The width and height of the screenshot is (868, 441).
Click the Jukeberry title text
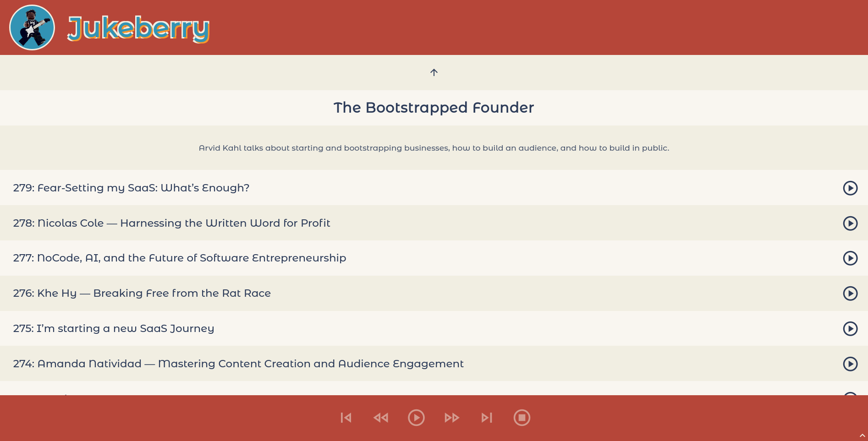[138, 29]
